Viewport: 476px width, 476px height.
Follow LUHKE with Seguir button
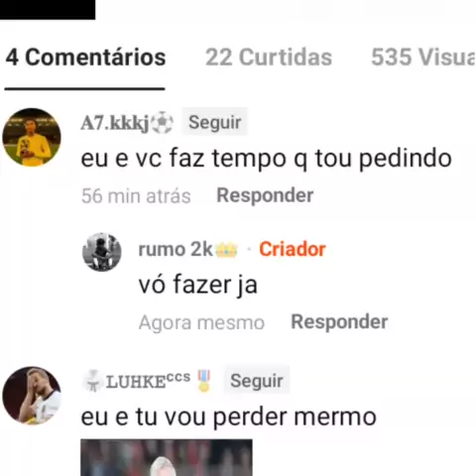[x=257, y=380]
